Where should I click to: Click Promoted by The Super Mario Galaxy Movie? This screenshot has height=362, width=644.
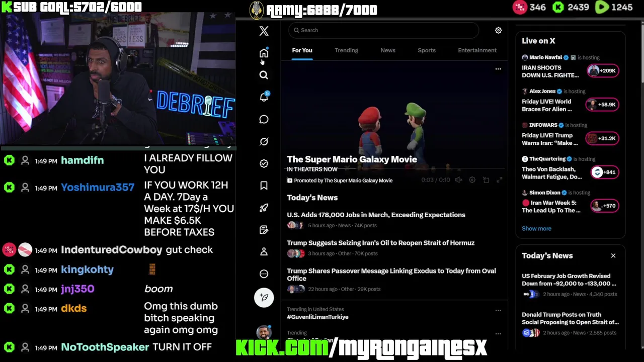pyautogui.click(x=343, y=180)
